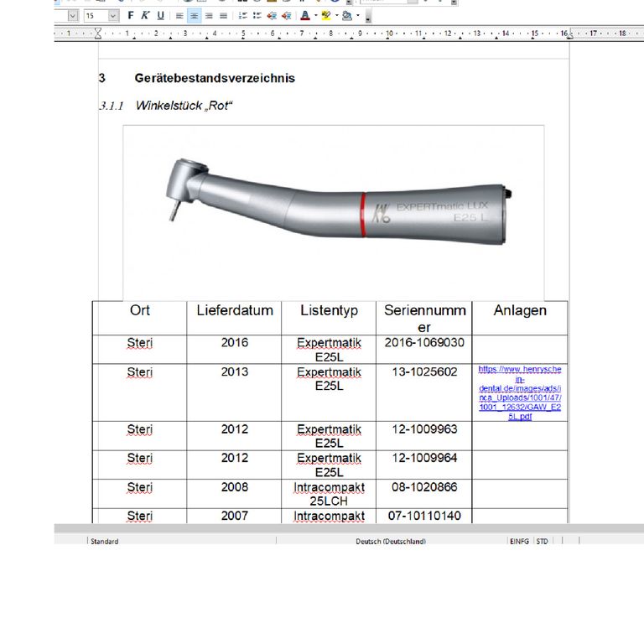The image size is (644, 644).
Task: Toggle numbered list
Action: point(242,16)
